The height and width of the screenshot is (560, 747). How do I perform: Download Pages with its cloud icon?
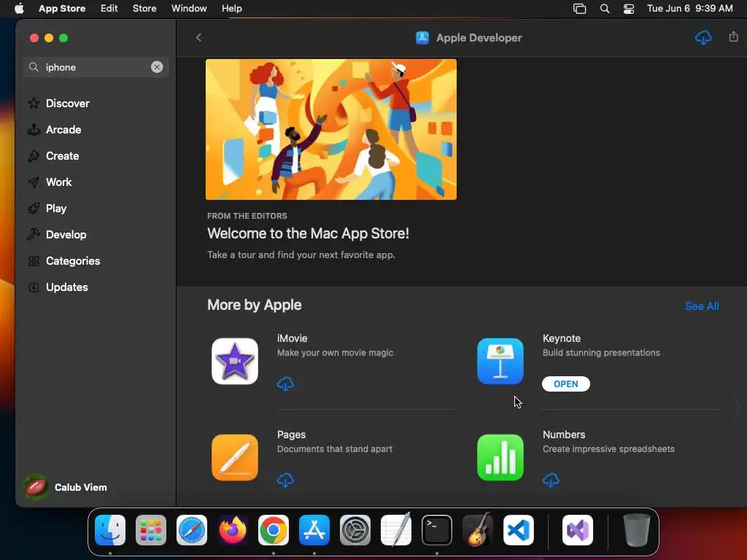285,480
